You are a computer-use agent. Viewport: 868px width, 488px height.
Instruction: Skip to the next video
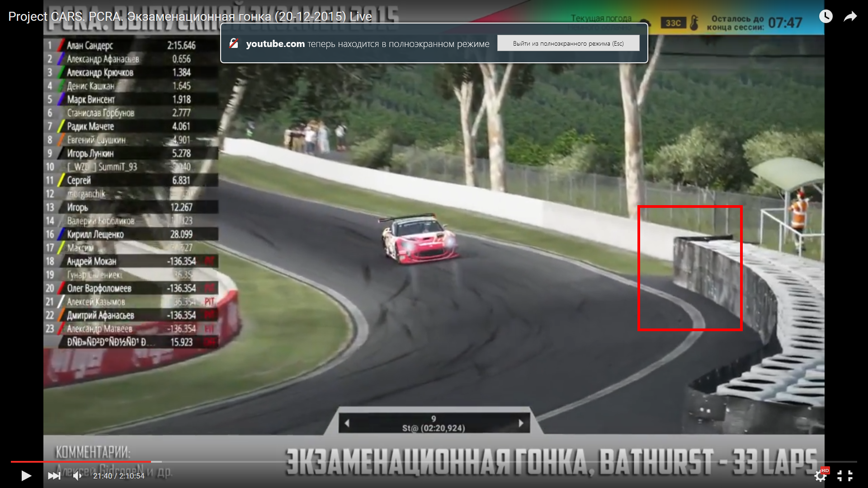click(54, 476)
